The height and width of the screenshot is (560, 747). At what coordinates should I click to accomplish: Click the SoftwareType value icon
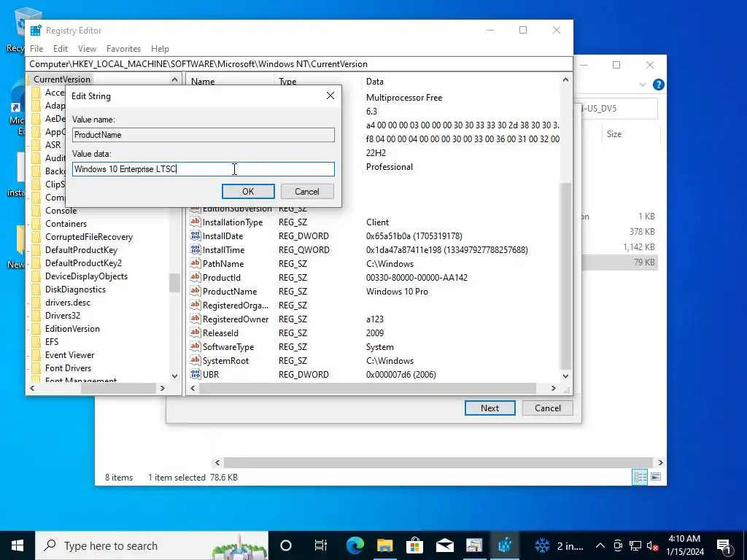click(196, 346)
